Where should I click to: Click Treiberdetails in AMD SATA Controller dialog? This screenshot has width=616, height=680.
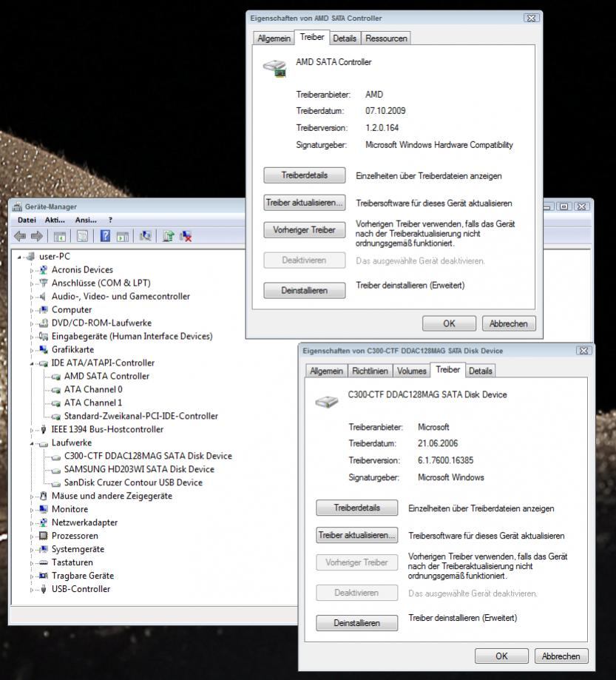pyautogui.click(x=305, y=175)
